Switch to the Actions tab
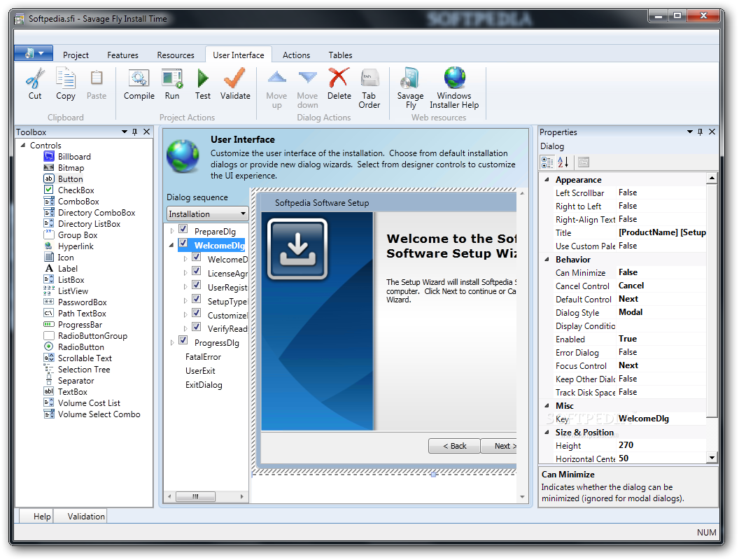 296,55
